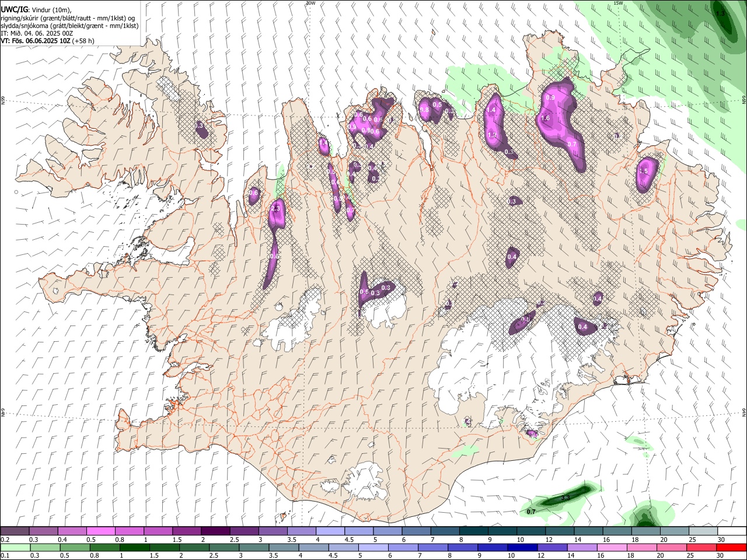Pick the dark green 1–1.5 swatch, lower row
This screenshot has height=560, width=747.
(134, 547)
